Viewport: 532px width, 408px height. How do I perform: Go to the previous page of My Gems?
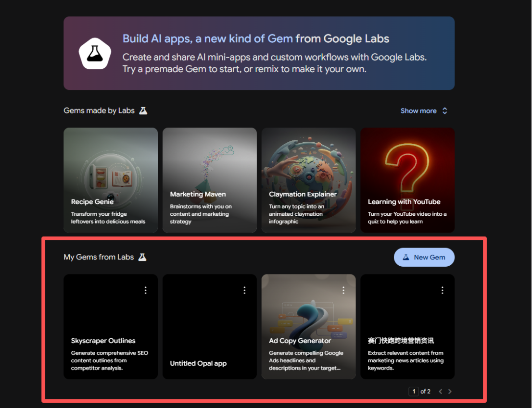coord(441,391)
